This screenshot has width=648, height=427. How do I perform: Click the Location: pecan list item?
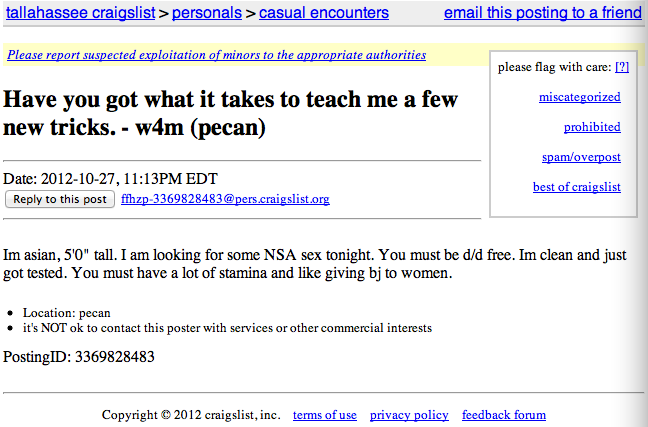point(67,313)
